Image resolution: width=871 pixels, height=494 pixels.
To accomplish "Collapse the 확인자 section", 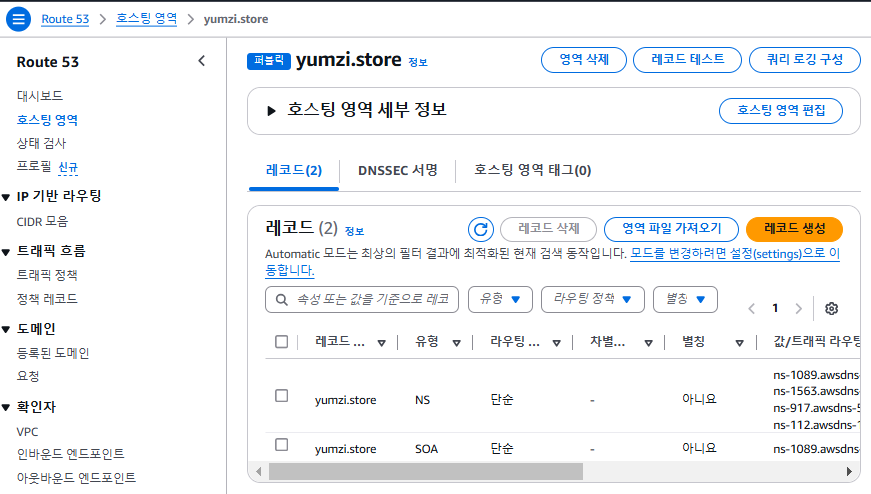I will point(6,407).
